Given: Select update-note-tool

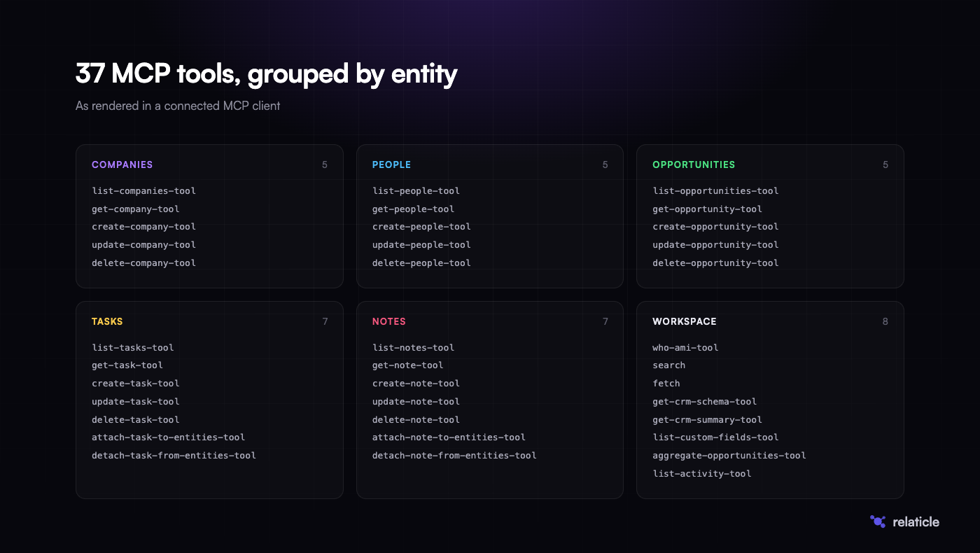Looking at the screenshot, I should (x=416, y=402).
